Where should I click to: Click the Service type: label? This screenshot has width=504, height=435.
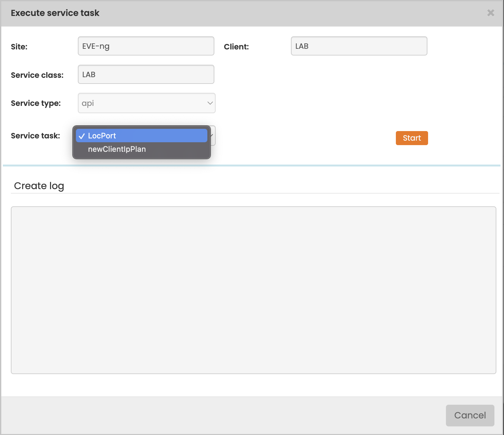36,103
